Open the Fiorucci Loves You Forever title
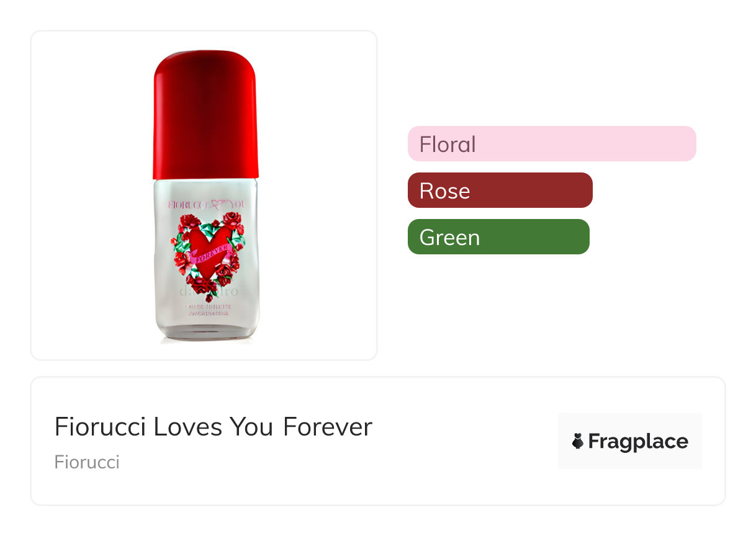The height and width of the screenshot is (536, 756). tap(213, 427)
